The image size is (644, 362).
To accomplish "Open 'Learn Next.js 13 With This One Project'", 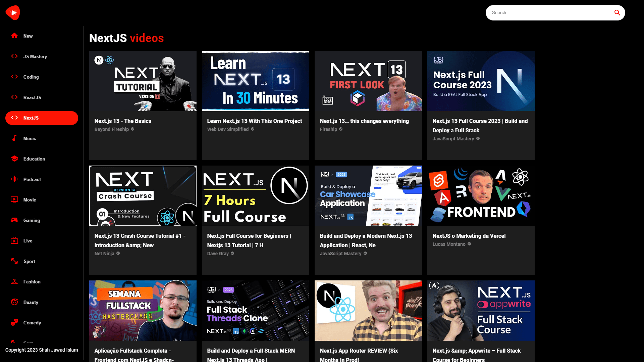I will (255, 121).
